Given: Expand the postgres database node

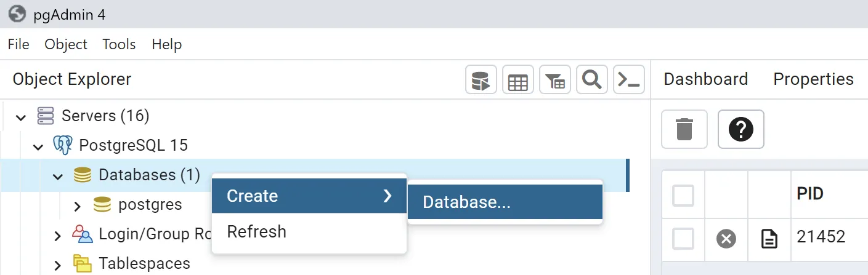Looking at the screenshot, I should point(78,205).
